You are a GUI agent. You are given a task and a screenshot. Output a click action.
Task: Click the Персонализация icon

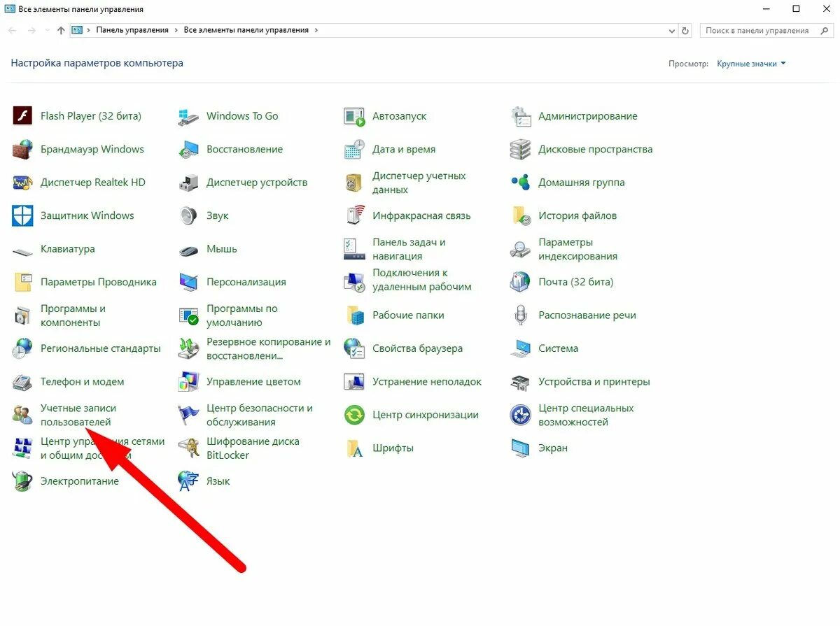[188, 282]
